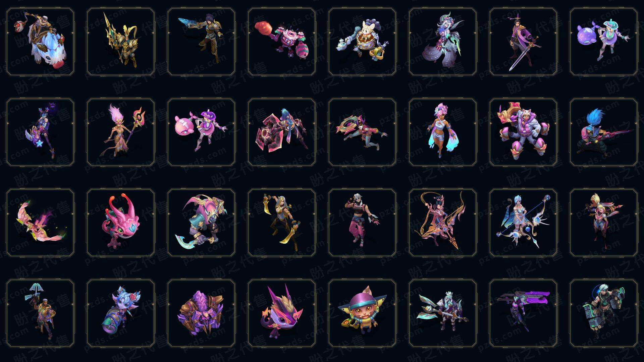Image resolution: width=644 pixels, height=362 pixels.
Task: Select the fox-tailed white haired character
Action: [x=443, y=42]
